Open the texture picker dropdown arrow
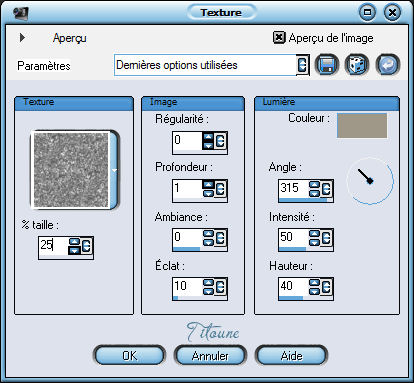 point(114,170)
